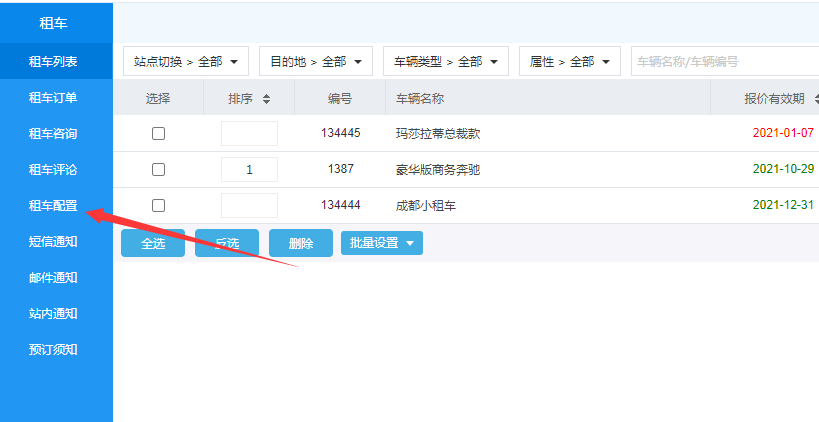Image resolution: width=819 pixels, height=422 pixels.
Task: Expand the 属性 filter dropdown
Action: tap(569, 62)
